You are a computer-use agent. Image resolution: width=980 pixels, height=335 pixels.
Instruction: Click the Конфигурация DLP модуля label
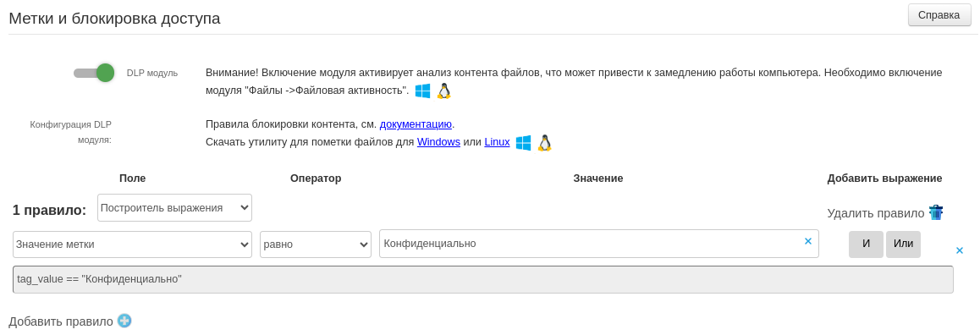tap(70, 132)
